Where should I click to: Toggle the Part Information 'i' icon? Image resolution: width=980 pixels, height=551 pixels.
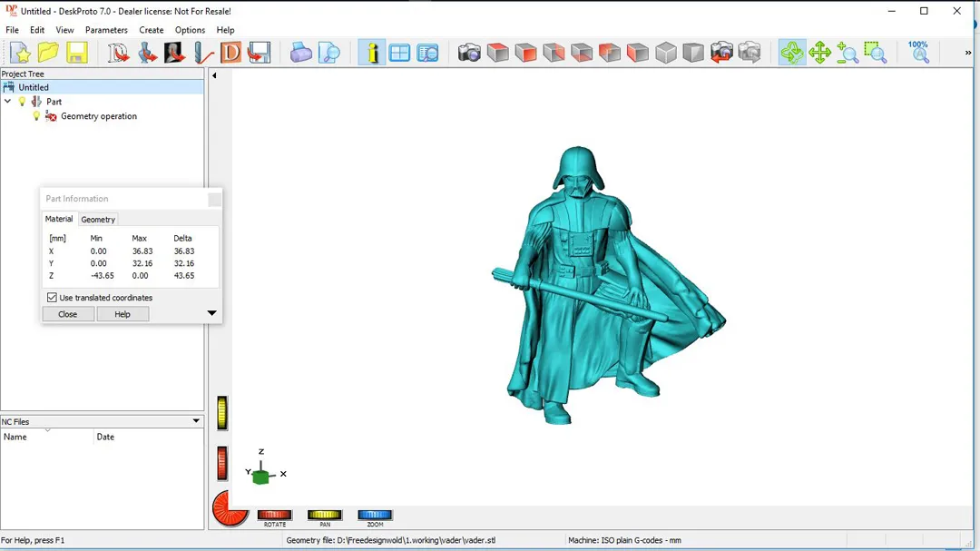pyautogui.click(x=372, y=53)
